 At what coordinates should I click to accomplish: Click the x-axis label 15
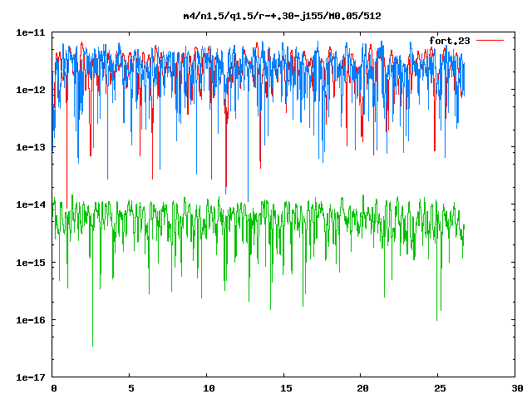(286, 388)
